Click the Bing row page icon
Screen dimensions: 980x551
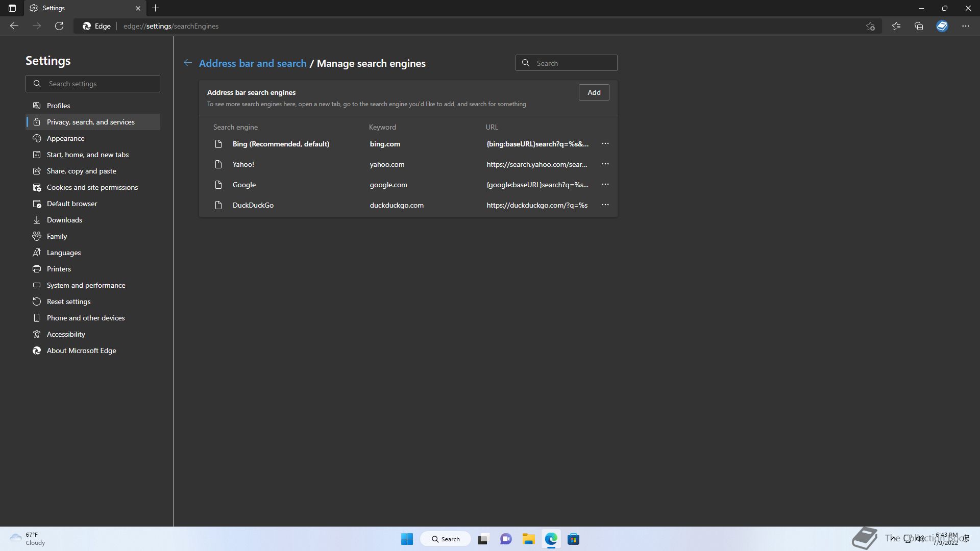tap(218, 144)
